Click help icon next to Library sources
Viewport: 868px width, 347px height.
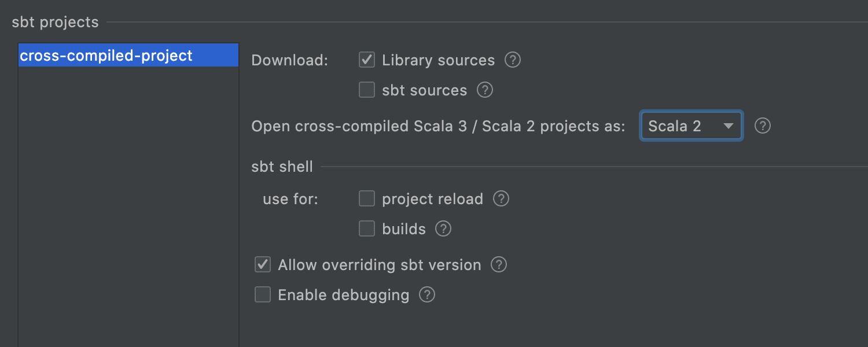click(513, 60)
